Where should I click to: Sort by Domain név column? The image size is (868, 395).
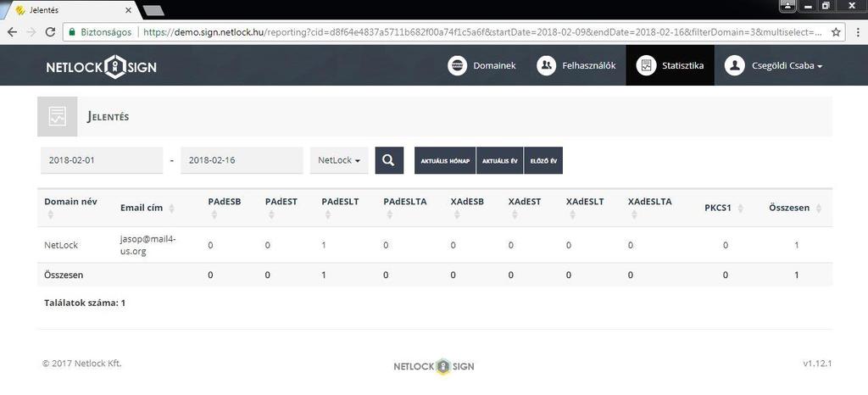pyautogui.click(x=71, y=208)
